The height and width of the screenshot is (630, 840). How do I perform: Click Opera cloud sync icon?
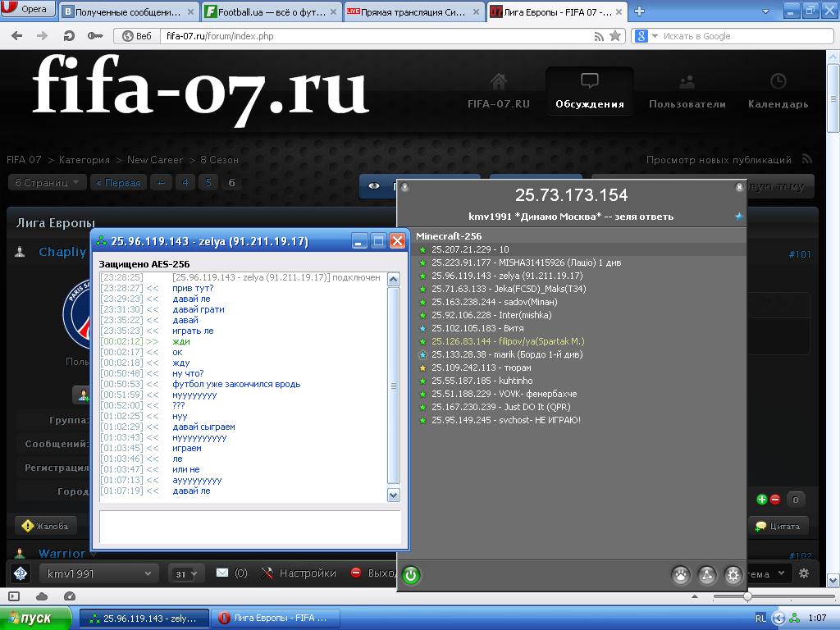[42, 596]
